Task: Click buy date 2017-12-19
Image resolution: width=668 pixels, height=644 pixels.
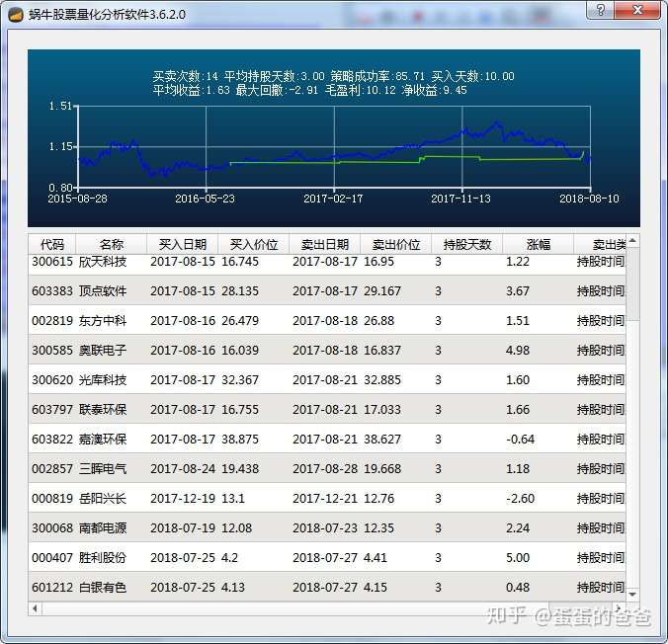Action: pos(183,499)
